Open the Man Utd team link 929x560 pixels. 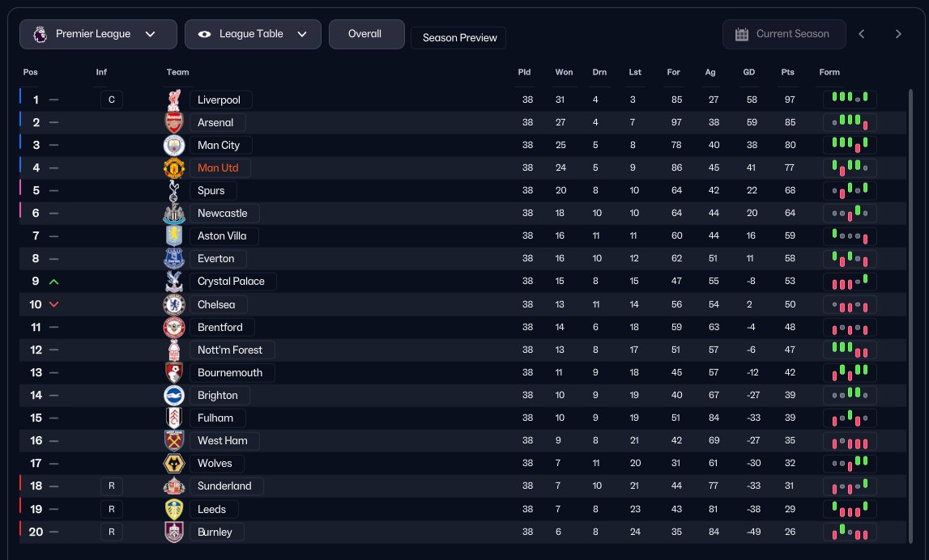[x=218, y=168]
